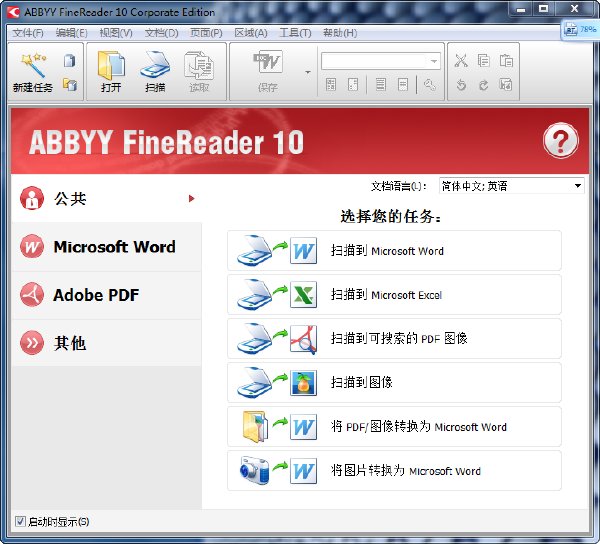Screen dimensions: 600x544
Task: Click the undo arrow icon
Action: coord(461,85)
